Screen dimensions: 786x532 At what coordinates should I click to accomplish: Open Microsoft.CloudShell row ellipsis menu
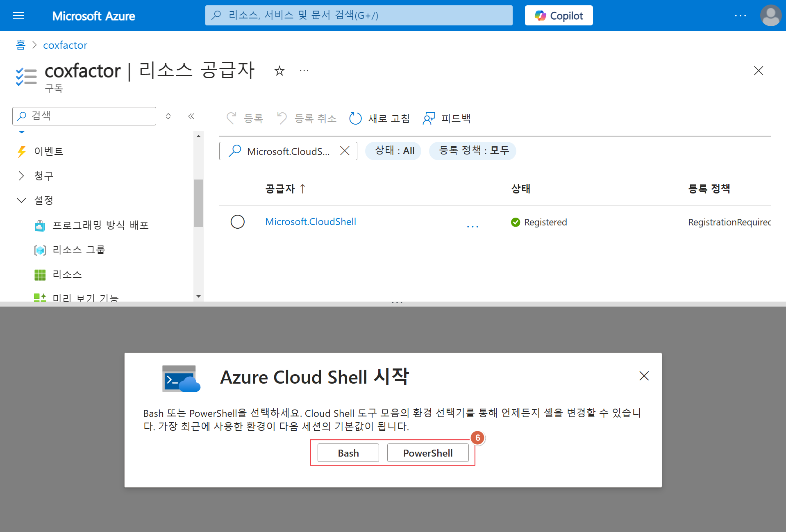click(473, 226)
